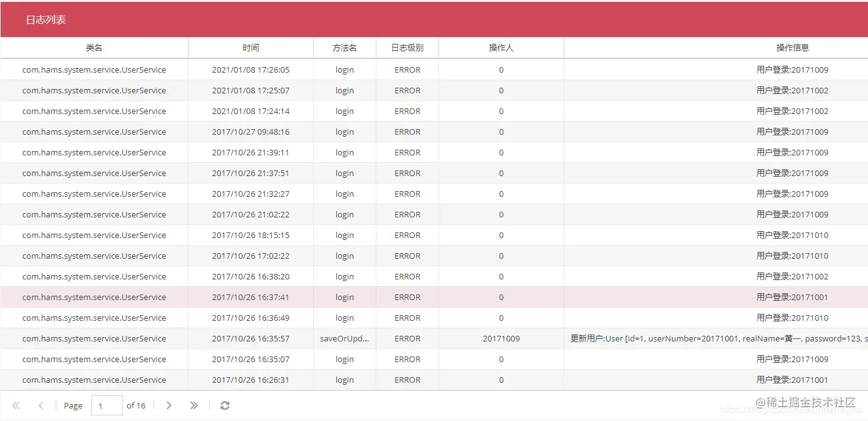This screenshot has height=421, width=868.
Task: Select time cell 2017/10/26 21:37:51
Action: (251, 173)
